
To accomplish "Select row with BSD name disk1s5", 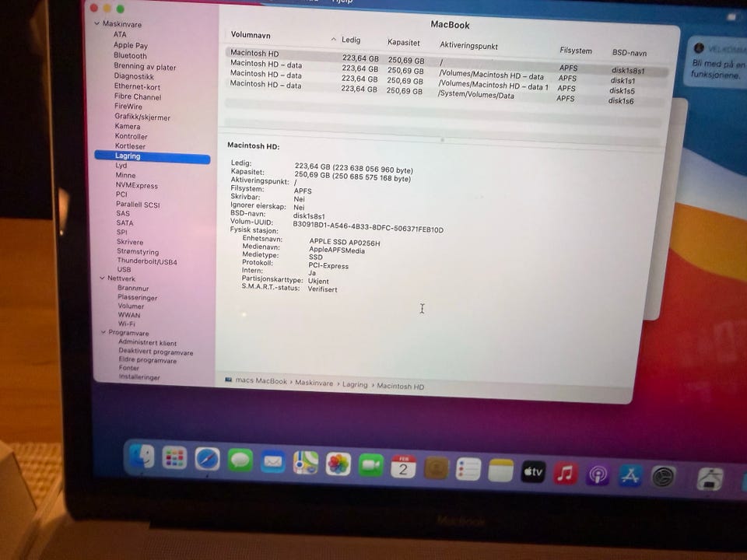I will click(444, 82).
